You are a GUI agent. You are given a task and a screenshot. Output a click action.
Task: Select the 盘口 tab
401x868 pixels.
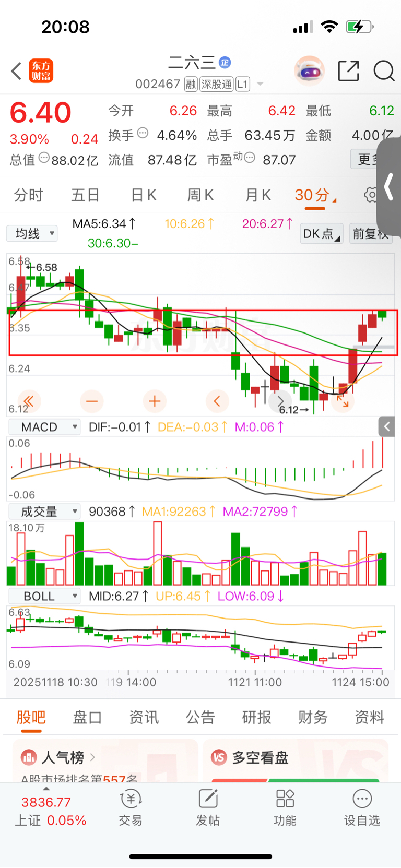(87, 718)
